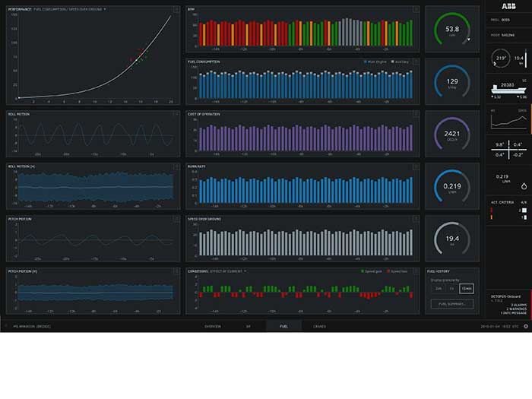Select 15min fuel history granularity
532x399 pixels.
[x=467, y=289]
